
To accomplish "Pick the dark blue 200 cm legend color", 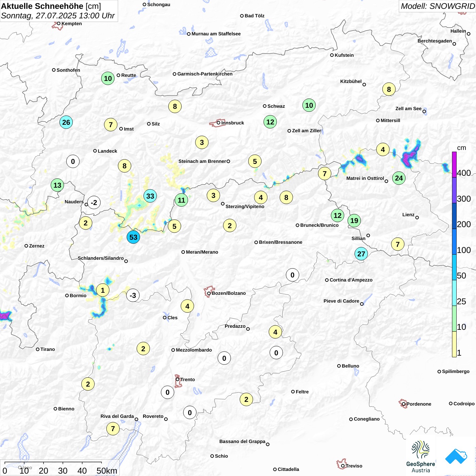I will pos(454,216).
